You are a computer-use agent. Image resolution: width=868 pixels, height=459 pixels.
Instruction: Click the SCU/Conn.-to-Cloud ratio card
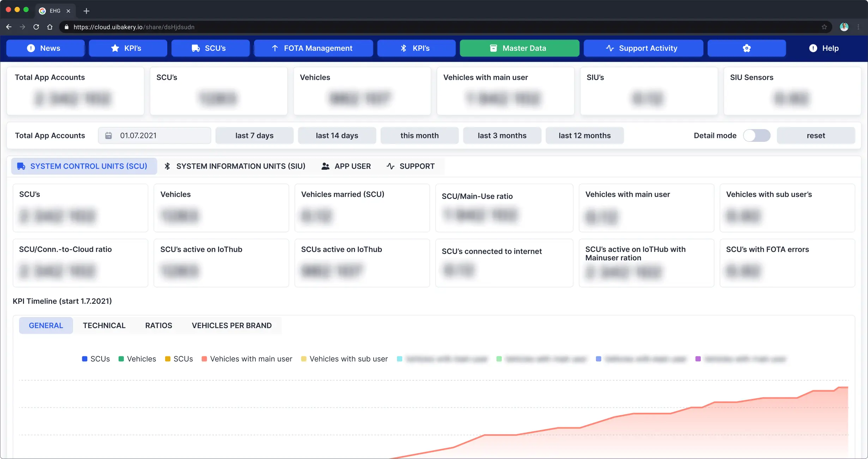tap(80, 263)
